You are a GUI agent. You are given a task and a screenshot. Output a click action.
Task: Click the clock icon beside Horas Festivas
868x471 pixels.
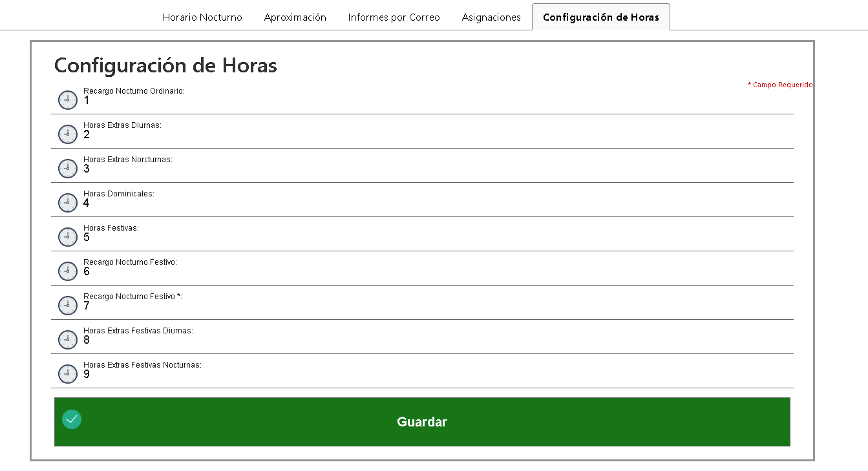pyautogui.click(x=68, y=237)
